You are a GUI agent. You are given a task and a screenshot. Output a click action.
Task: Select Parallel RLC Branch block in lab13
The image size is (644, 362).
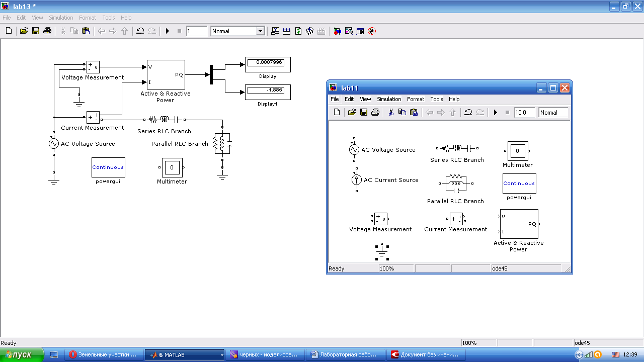tap(222, 143)
